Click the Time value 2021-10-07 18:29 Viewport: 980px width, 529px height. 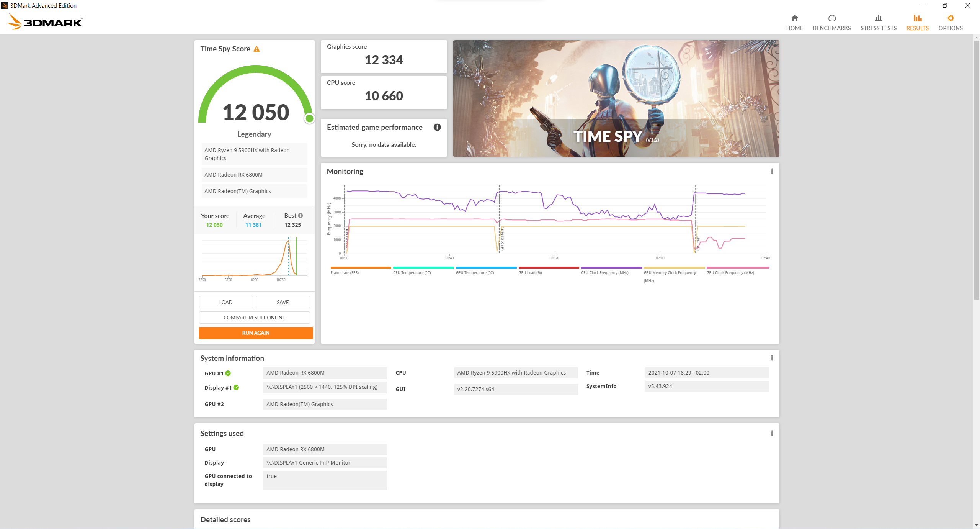click(x=707, y=373)
